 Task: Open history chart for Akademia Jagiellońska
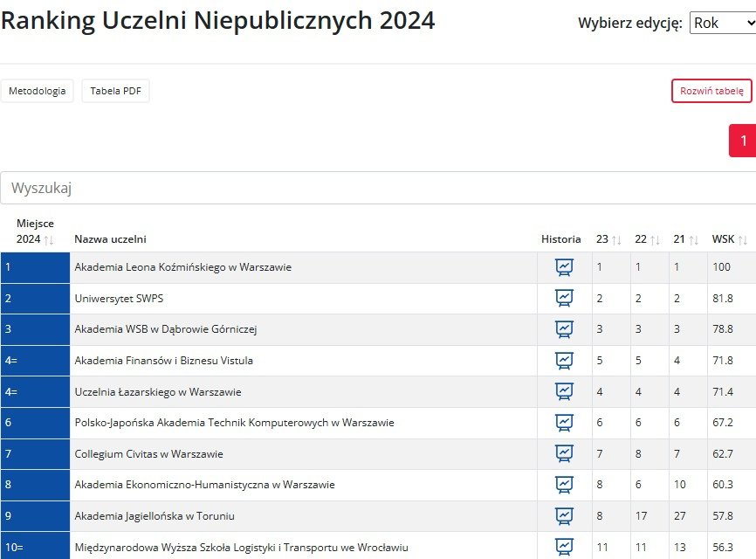564,516
